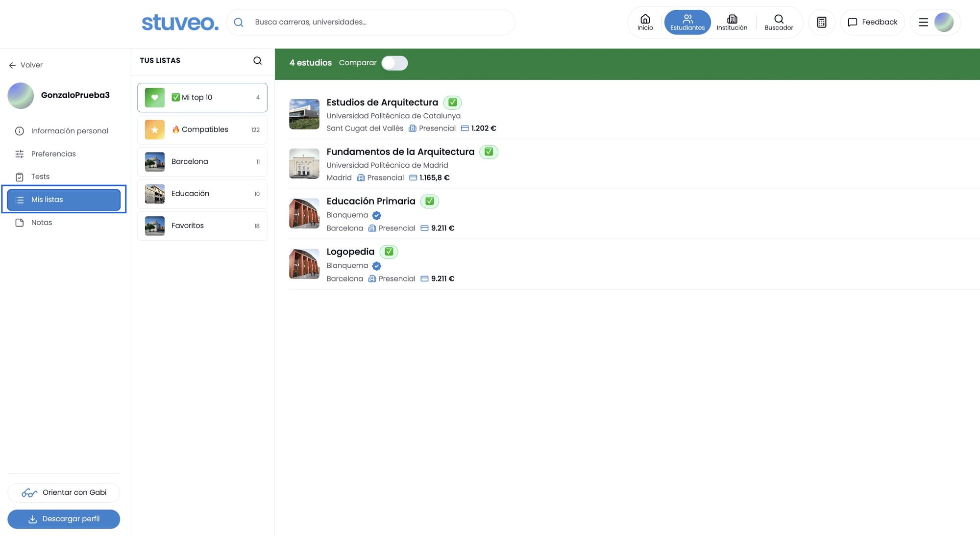Open the calculator icon button
This screenshot has height=536, width=980.
click(x=822, y=22)
